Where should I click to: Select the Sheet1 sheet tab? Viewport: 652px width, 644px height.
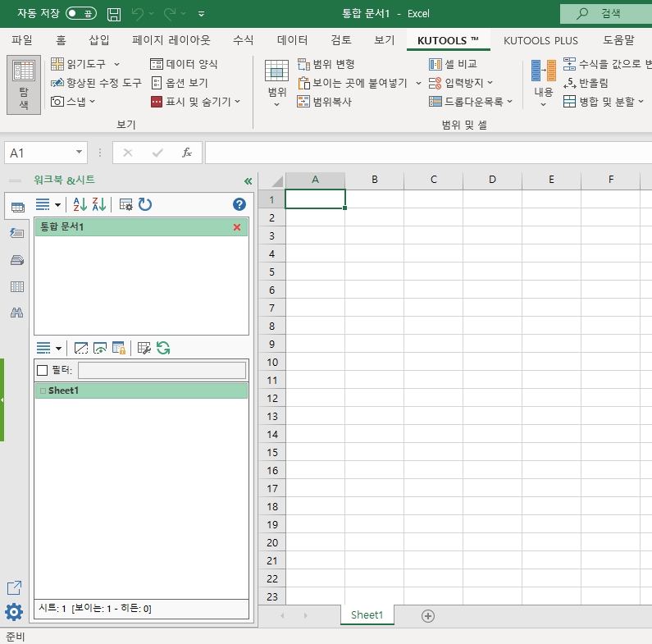pyautogui.click(x=367, y=615)
